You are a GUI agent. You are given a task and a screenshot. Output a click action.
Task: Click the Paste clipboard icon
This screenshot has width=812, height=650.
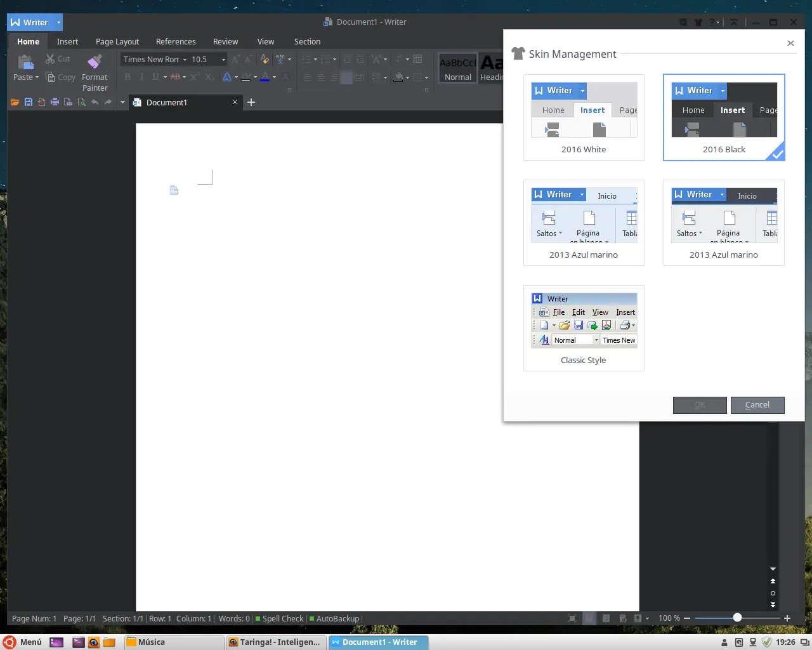[x=25, y=62]
